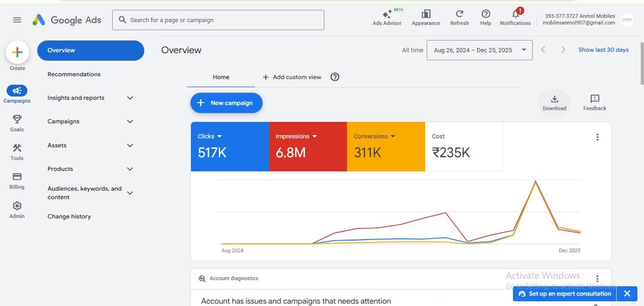This screenshot has height=306, width=644.
Task: Open the Notifications bell
Action: [x=515, y=15]
